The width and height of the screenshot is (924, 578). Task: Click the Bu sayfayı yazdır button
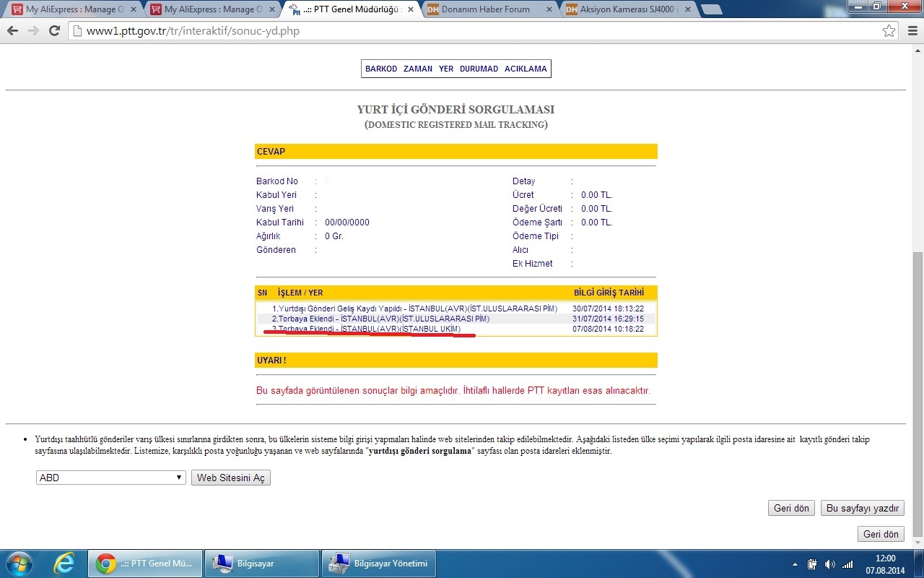863,508
